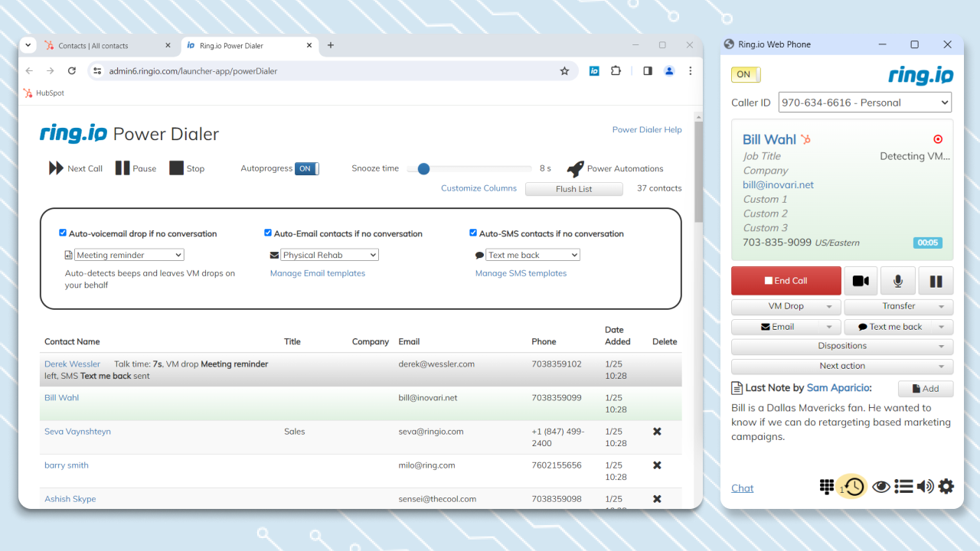The image size is (980, 551).
Task: Open the Manage Email templates link
Action: coord(318,273)
